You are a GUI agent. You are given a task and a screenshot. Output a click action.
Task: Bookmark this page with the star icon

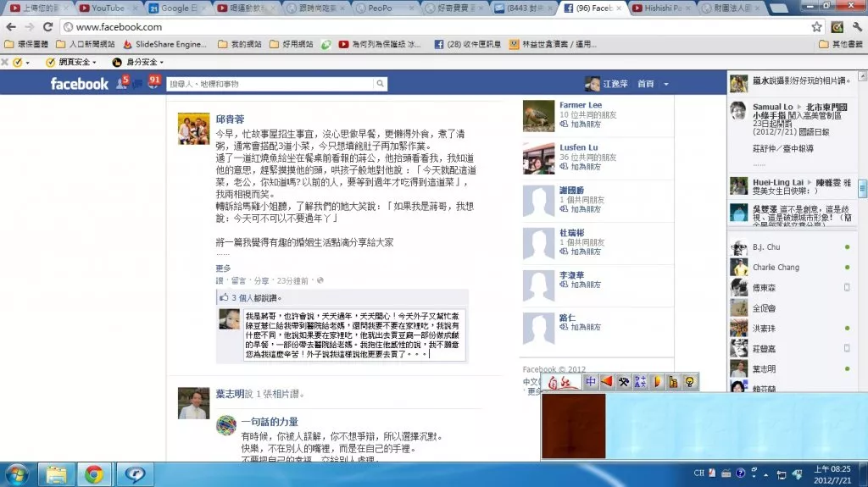point(816,26)
